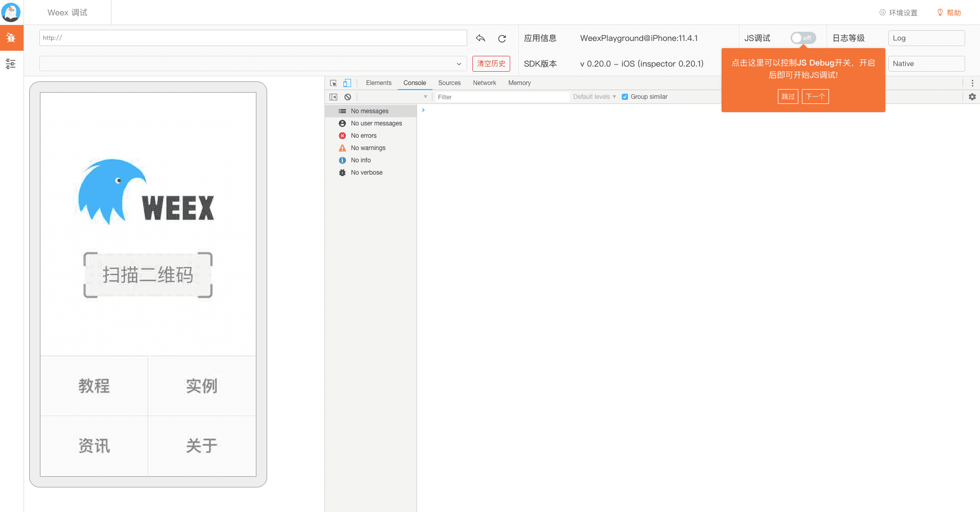The image size is (980, 512).
Task: Expand the history URL dropdown
Action: (x=253, y=63)
